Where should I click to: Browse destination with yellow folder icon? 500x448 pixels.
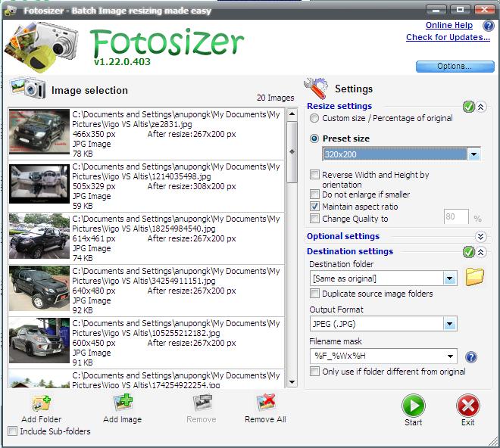tap(474, 276)
